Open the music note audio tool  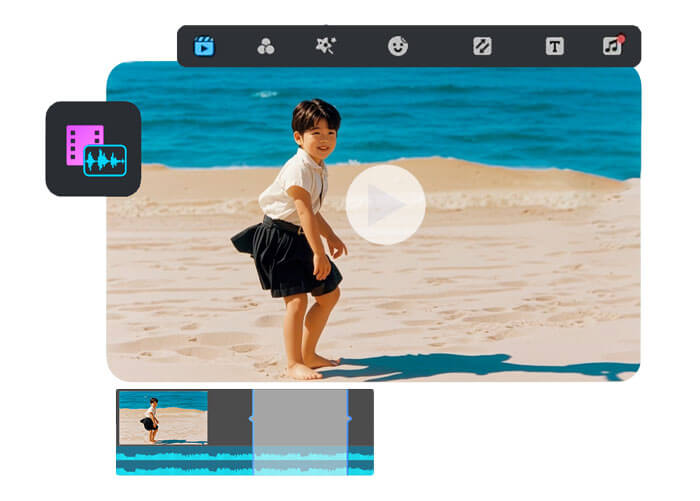612,45
